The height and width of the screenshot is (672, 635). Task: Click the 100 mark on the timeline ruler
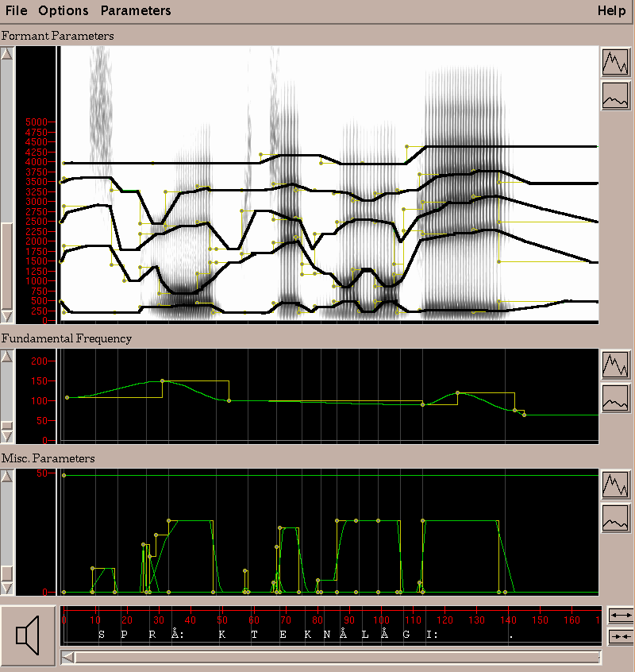(381, 619)
